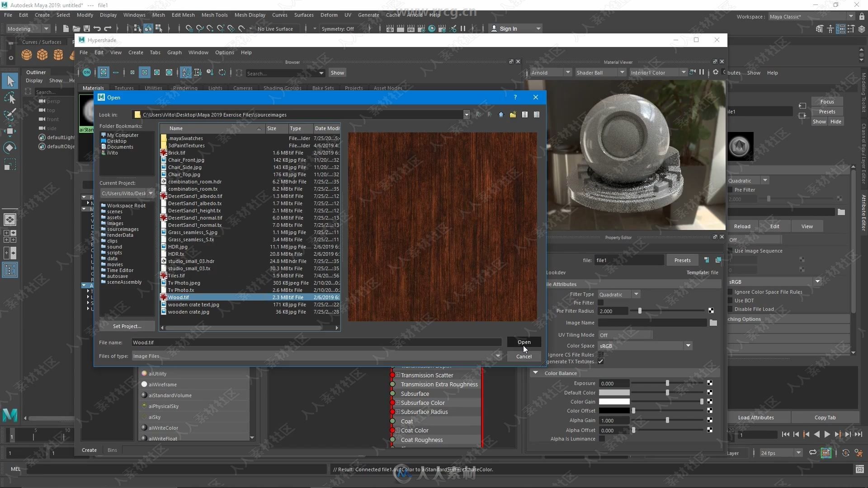868x488 pixels.
Task: Enable Alpha Is Luminance checkbox
Action: (x=602, y=439)
